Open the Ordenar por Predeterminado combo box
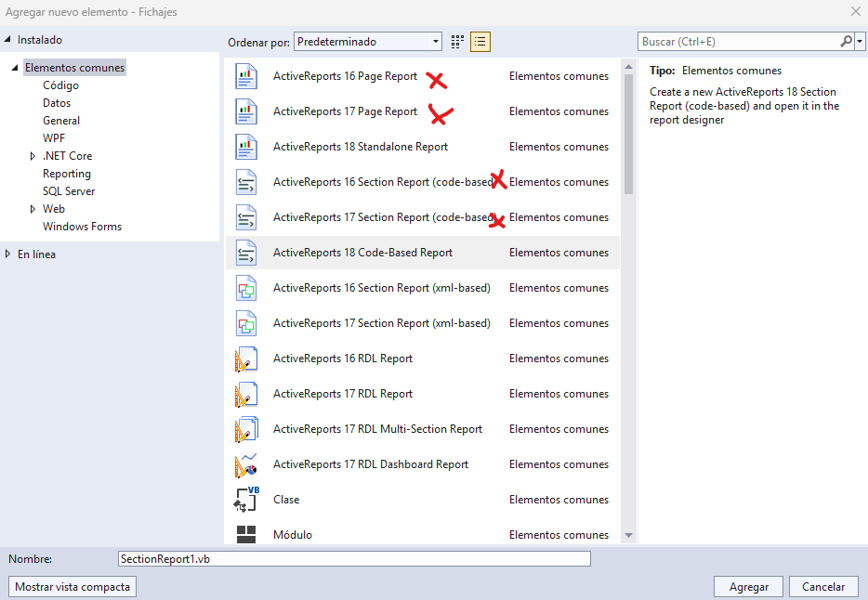The width and height of the screenshot is (868, 600). 368,42
